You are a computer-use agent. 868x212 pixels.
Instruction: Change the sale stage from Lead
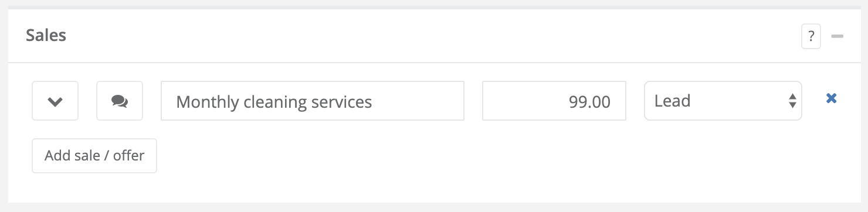[723, 101]
